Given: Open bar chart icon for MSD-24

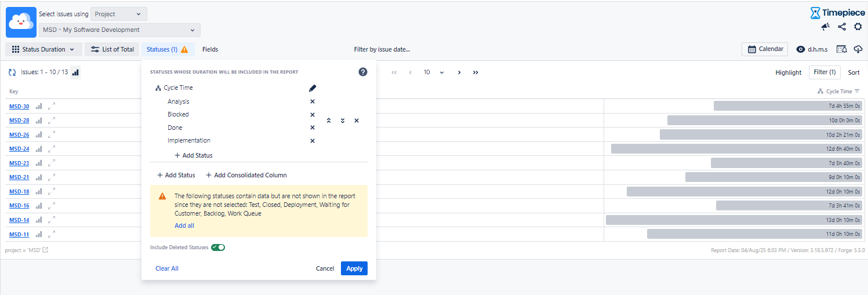Looking at the screenshot, I should 39,148.
